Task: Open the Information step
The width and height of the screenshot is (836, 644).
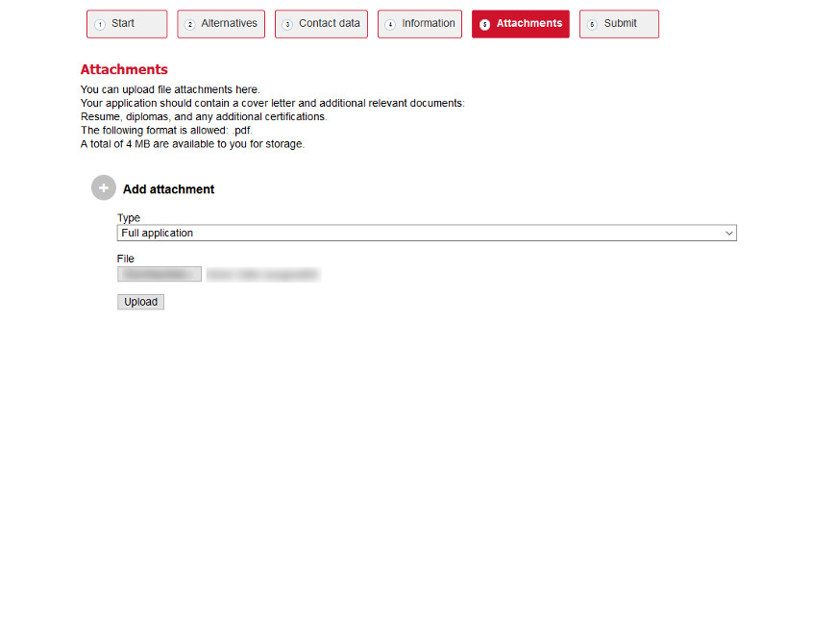Action: [420, 24]
